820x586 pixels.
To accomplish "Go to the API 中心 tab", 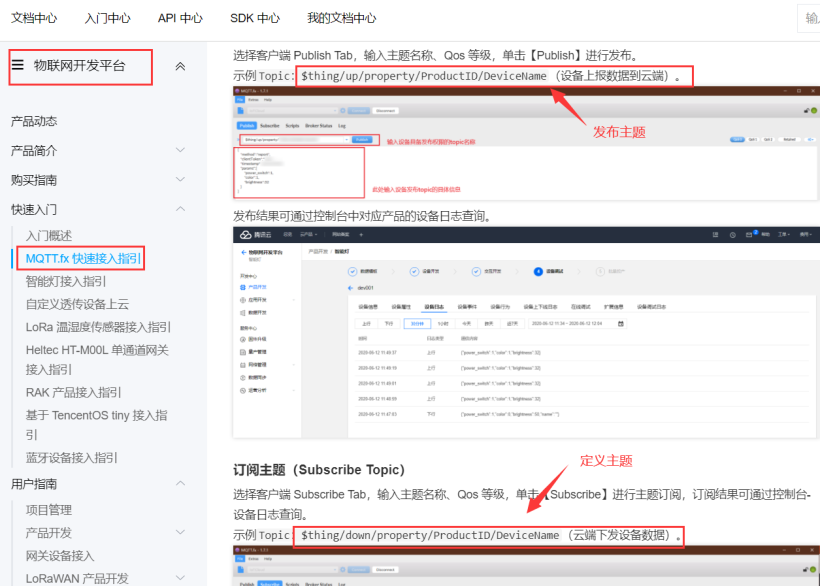I will coord(180,18).
